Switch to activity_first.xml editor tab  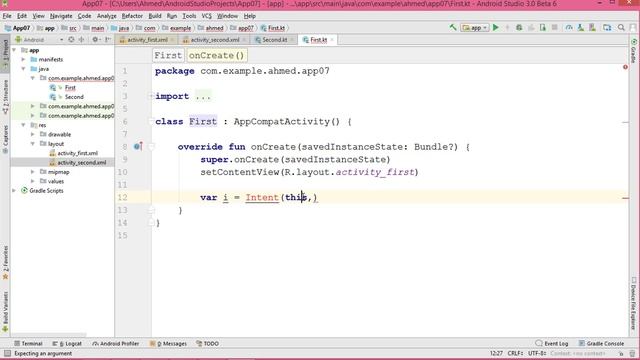[147, 40]
